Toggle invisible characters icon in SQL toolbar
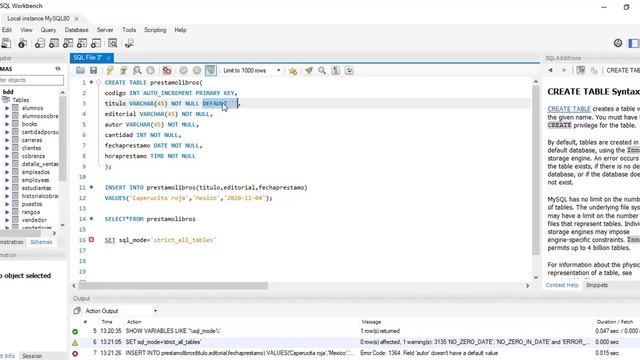 tap(336, 71)
